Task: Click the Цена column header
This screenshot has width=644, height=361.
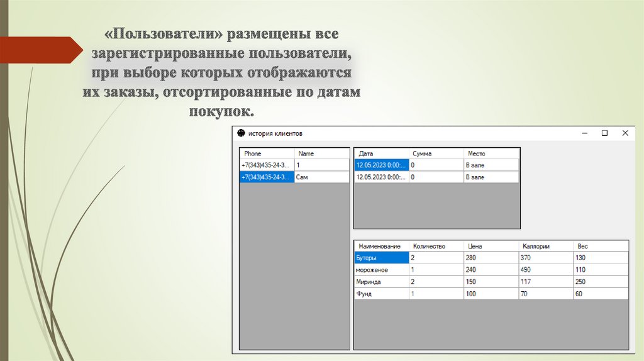Action: (491, 247)
